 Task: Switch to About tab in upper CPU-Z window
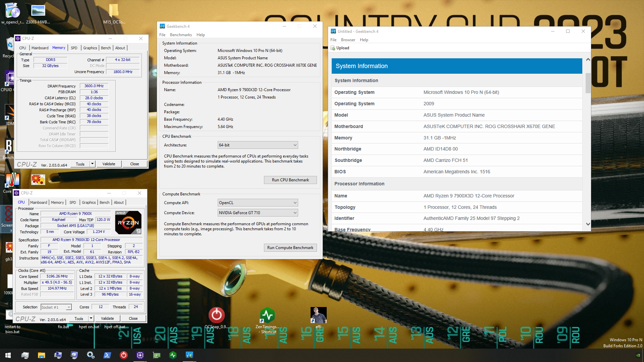pyautogui.click(x=120, y=48)
